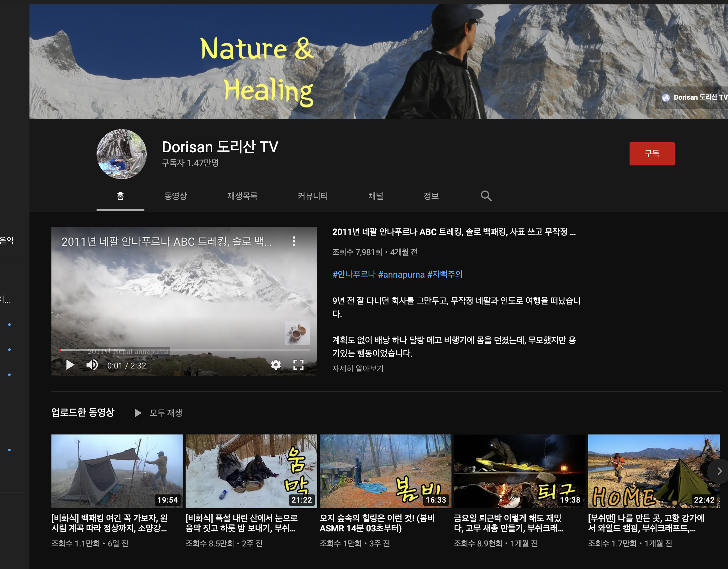Click the 조회수 1.7만회 · 1개월 전 text
Screen dimensions: 728x569
pos(630,544)
